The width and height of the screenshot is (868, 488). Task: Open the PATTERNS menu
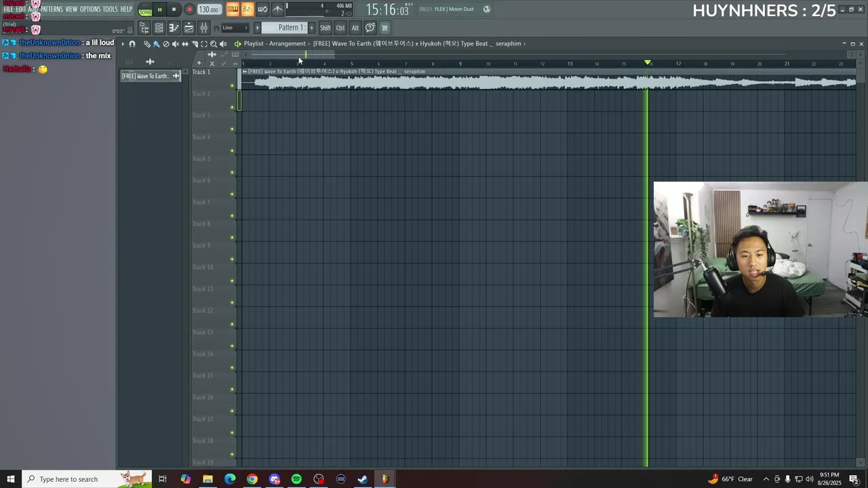tap(51, 9)
